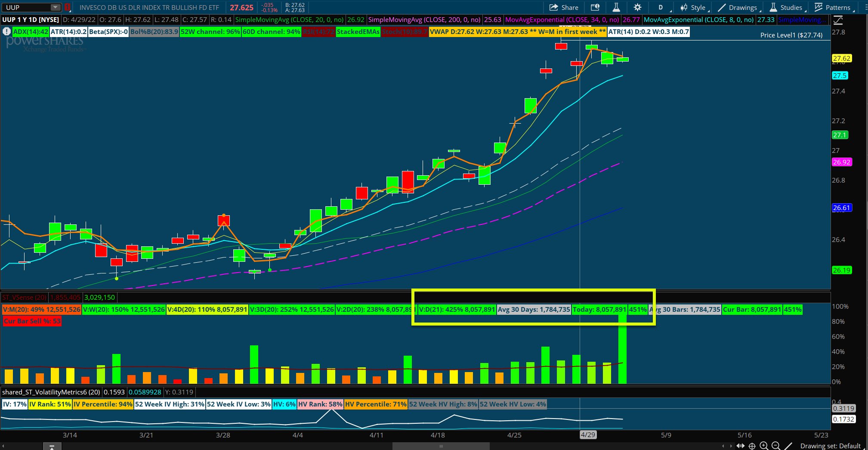Click the green 26.19 price bubble

[x=841, y=270]
